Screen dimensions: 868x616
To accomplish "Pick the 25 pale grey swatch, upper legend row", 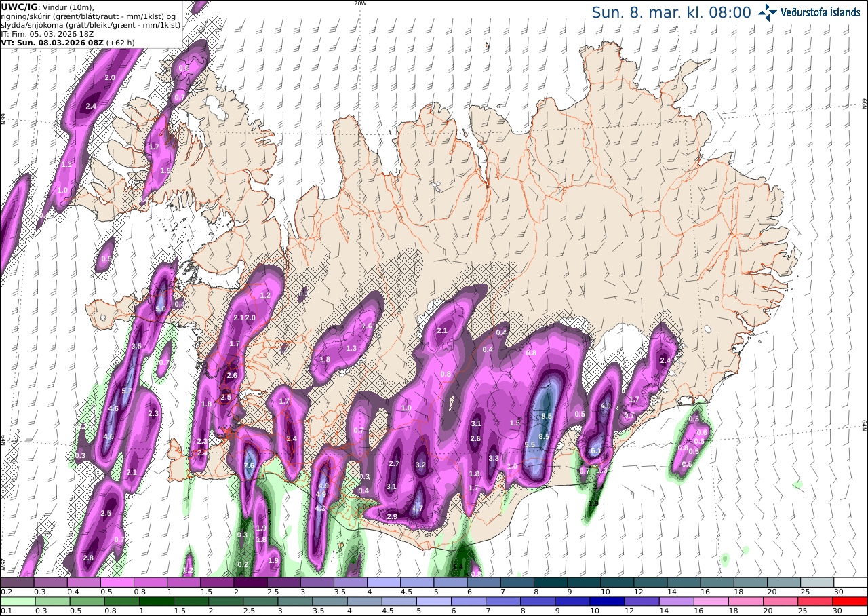I will coord(818,582).
